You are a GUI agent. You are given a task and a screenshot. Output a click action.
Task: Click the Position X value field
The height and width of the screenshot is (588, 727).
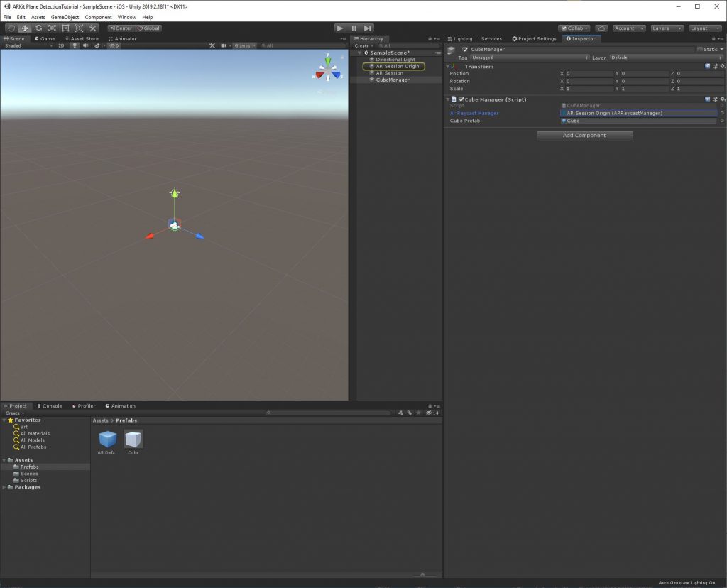[x=589, y=74]
